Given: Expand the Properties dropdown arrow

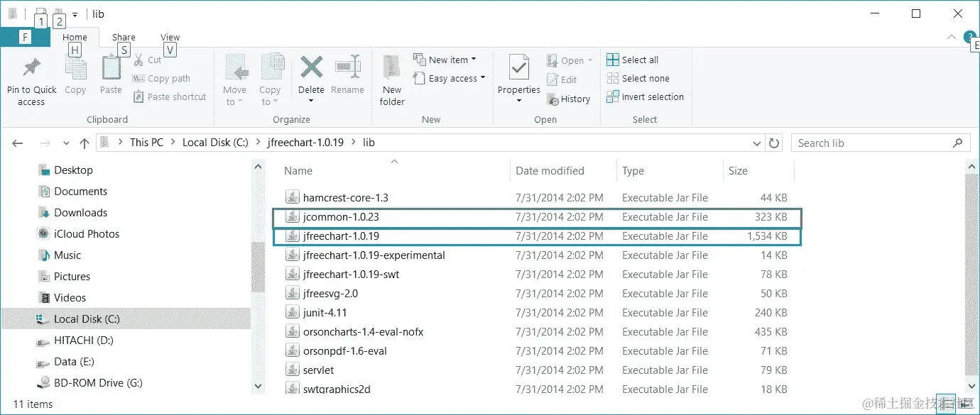Looking at the screenshot, I should click(x=519, y=101).
